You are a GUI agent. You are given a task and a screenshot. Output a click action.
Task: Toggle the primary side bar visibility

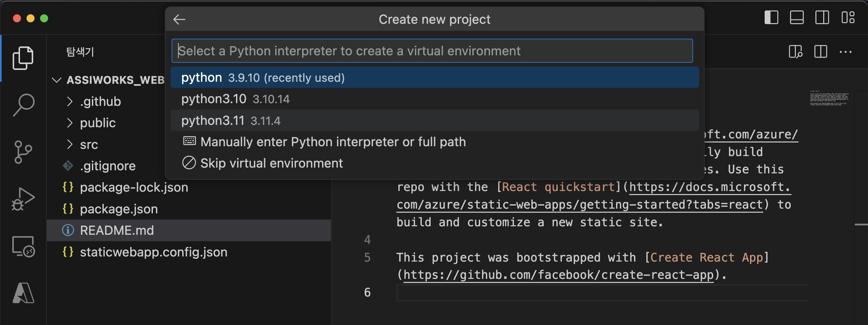click(771, 17)
